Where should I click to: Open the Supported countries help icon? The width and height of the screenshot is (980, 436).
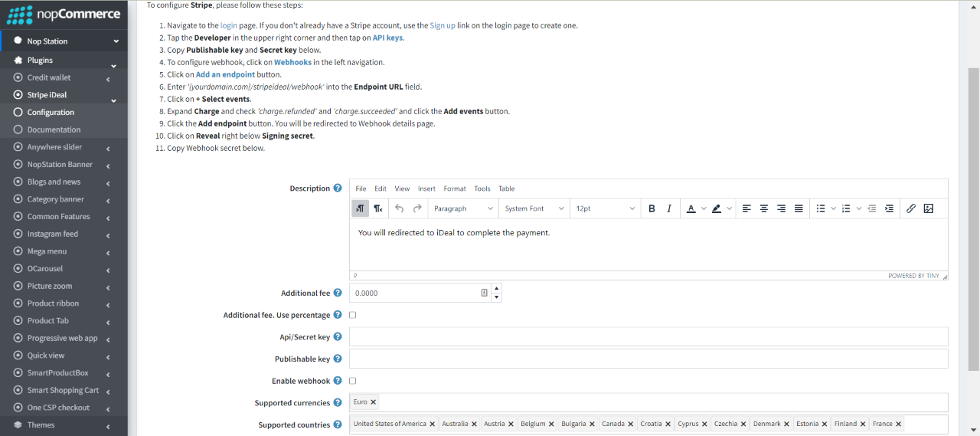pos(338,425)
